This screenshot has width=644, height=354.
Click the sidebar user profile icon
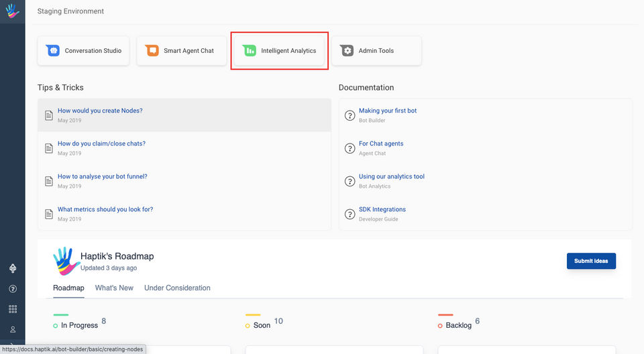coord(13,329)
